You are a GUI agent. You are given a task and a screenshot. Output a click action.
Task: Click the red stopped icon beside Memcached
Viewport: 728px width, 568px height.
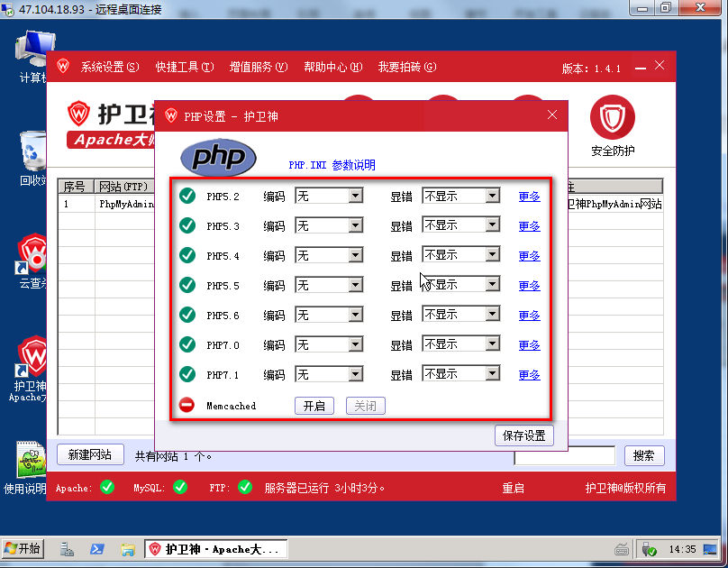pyautogui.click(x=187, y=405)
